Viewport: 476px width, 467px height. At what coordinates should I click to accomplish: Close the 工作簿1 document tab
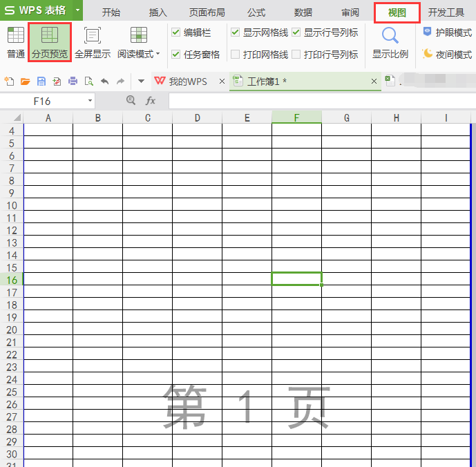(374, 82)
